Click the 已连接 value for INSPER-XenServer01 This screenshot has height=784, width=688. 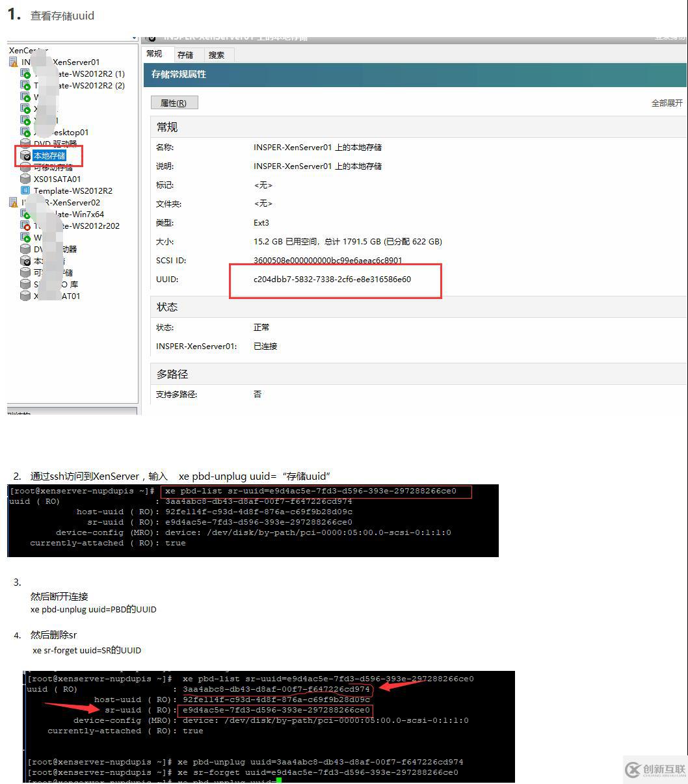pyautogui.click(x=265, y=346)
